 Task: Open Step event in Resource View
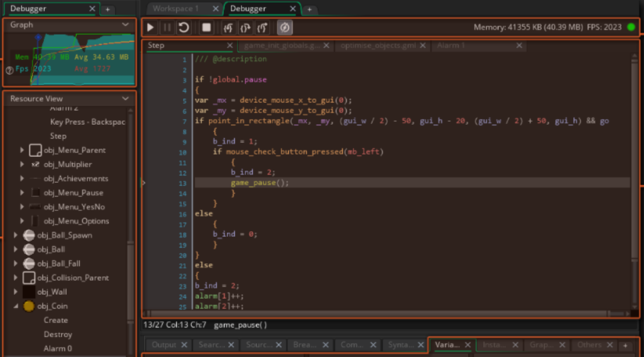(x=58, y=136)
